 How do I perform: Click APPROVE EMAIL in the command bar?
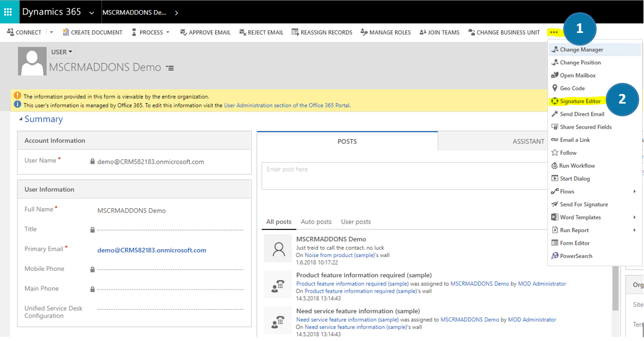point(205,32)
